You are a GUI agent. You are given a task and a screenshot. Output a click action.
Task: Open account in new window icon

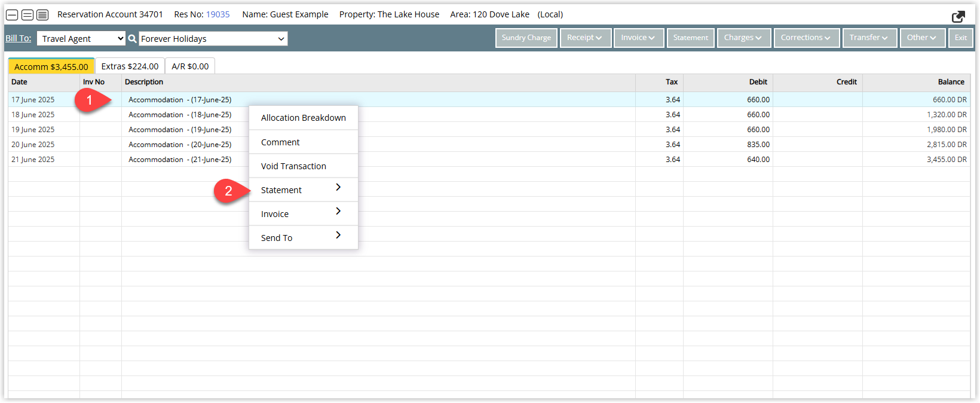(958, 17)
